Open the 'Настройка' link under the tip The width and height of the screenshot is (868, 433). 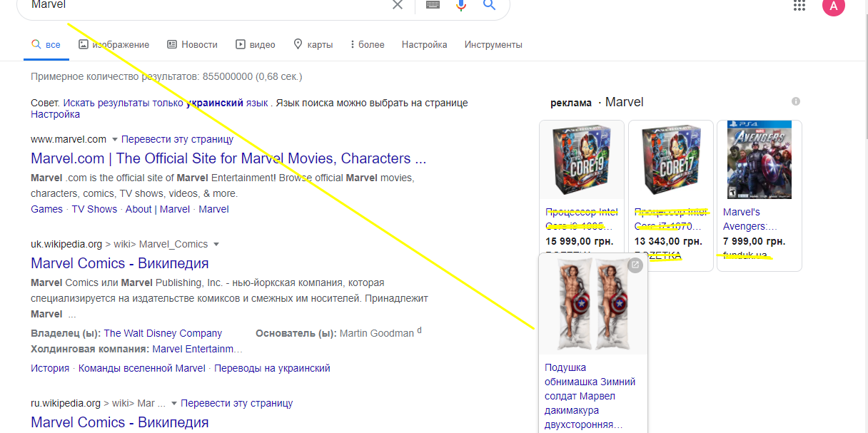tap(55, 114)
